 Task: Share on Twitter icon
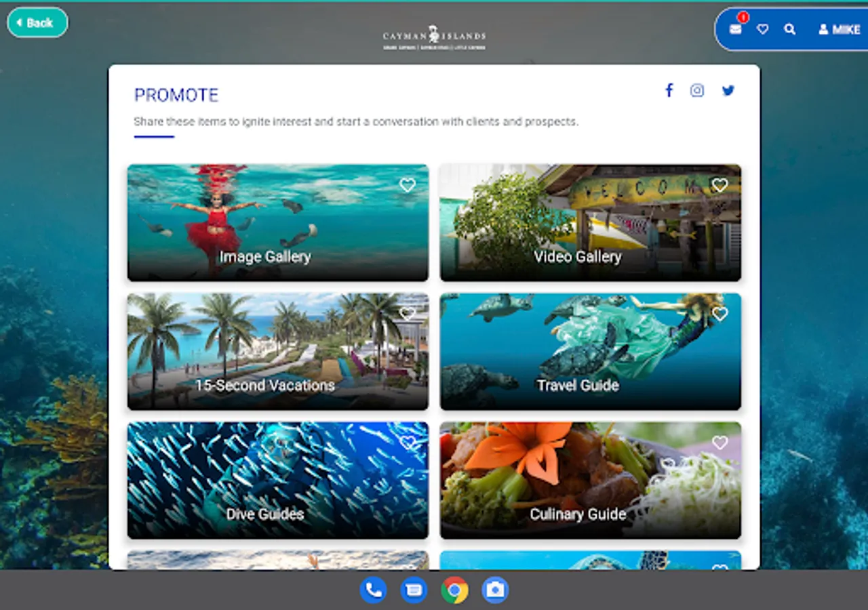pyautogui.click(x=728, y=90)
